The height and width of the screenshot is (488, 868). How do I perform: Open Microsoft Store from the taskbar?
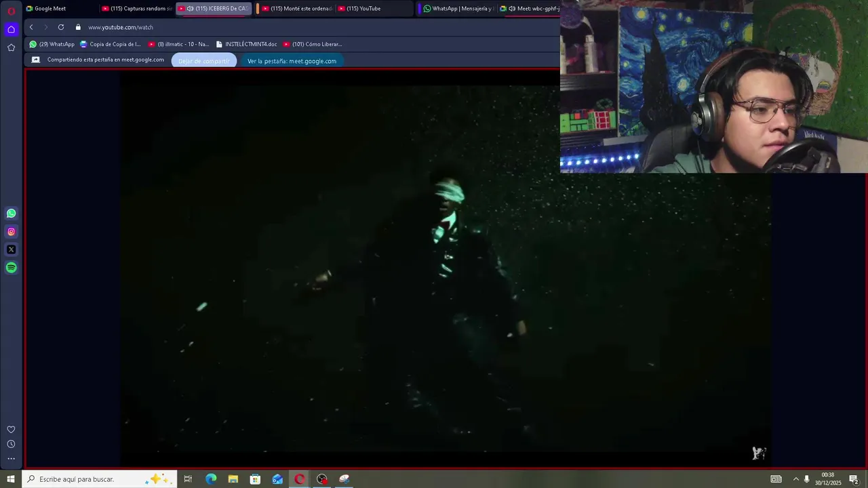click(255, 479)
